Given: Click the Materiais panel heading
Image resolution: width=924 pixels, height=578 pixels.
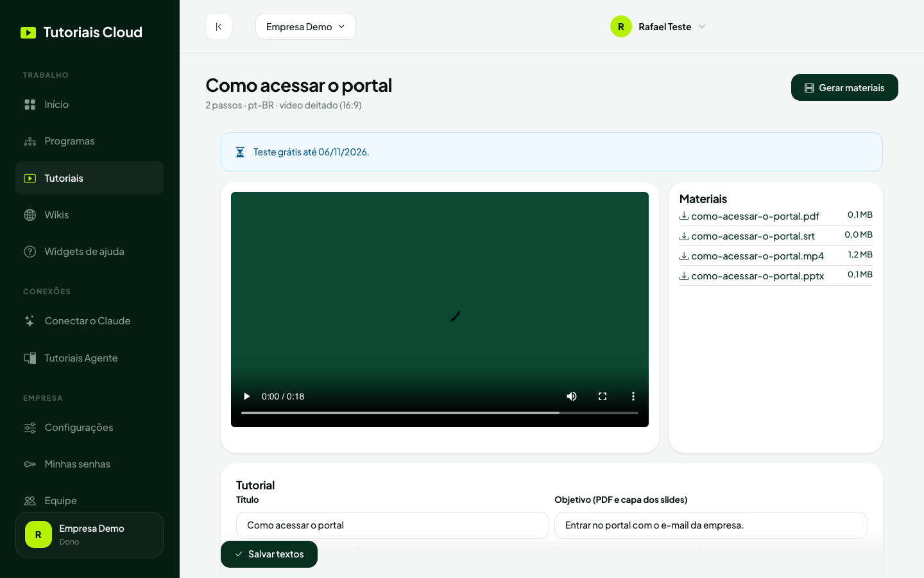Looking at the screenshot, I should (703, 199).
